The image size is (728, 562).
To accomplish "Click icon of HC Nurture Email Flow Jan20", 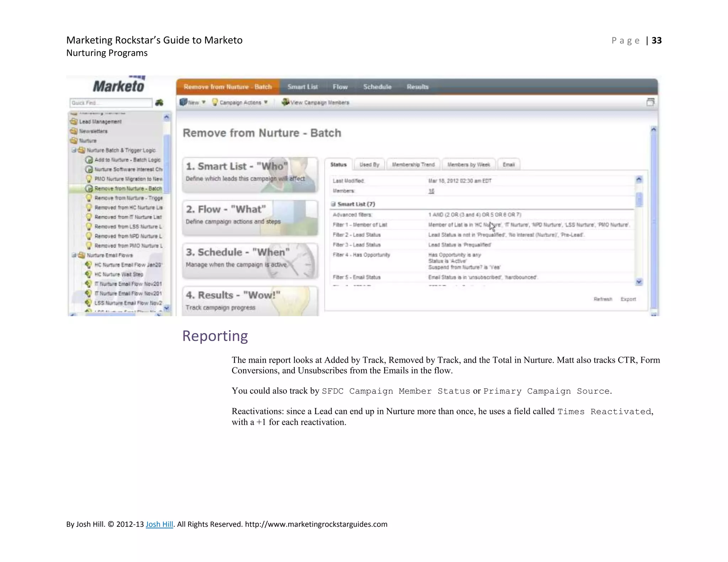I will [89, 265].
